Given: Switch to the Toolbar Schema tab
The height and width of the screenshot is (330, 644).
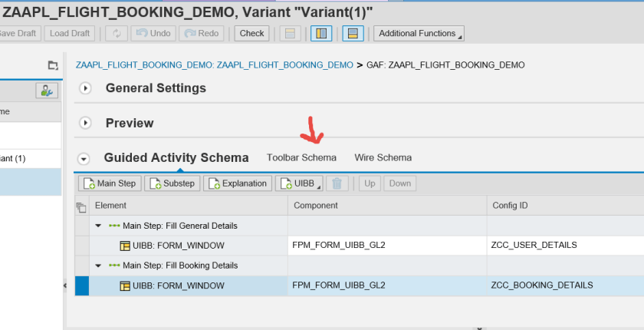Looking at the screenshot, I should click(301, 157).
